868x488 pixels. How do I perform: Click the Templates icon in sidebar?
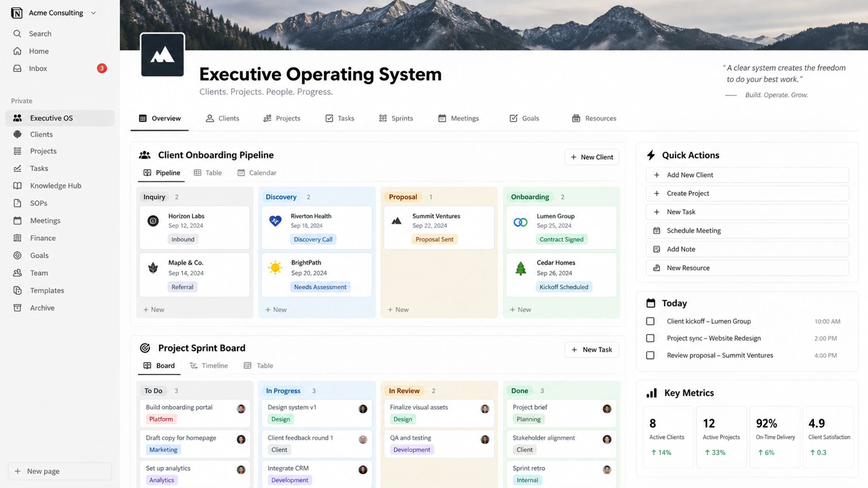pos(17,290)
